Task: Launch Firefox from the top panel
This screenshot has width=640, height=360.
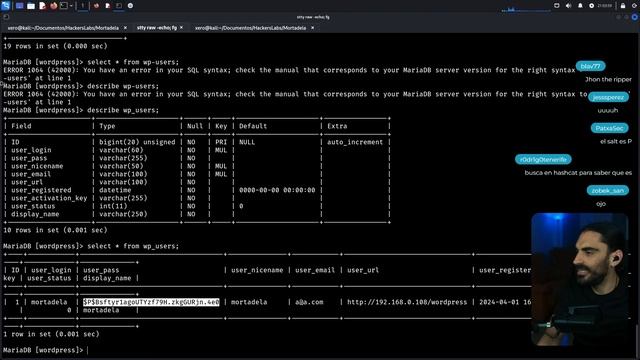Action: click(x=53, y=6)
